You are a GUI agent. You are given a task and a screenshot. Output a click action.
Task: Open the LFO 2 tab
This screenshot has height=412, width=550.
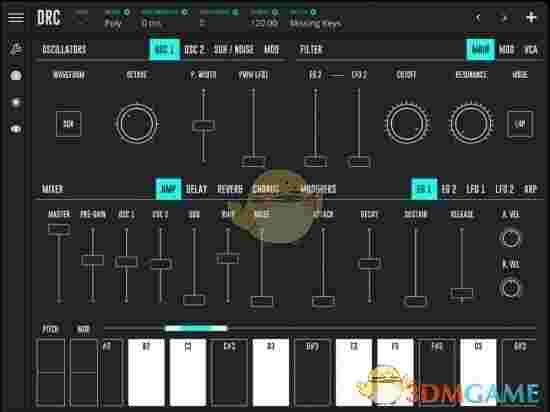pyautogui.click(x=504, y=189)
